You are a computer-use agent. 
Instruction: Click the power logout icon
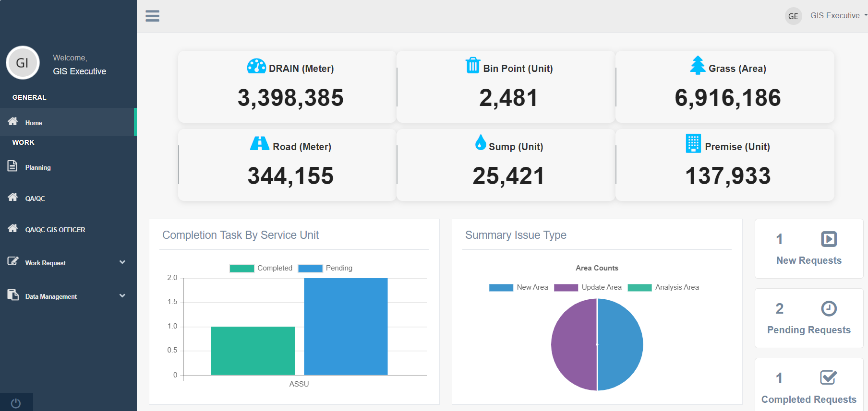click(16, 403)
